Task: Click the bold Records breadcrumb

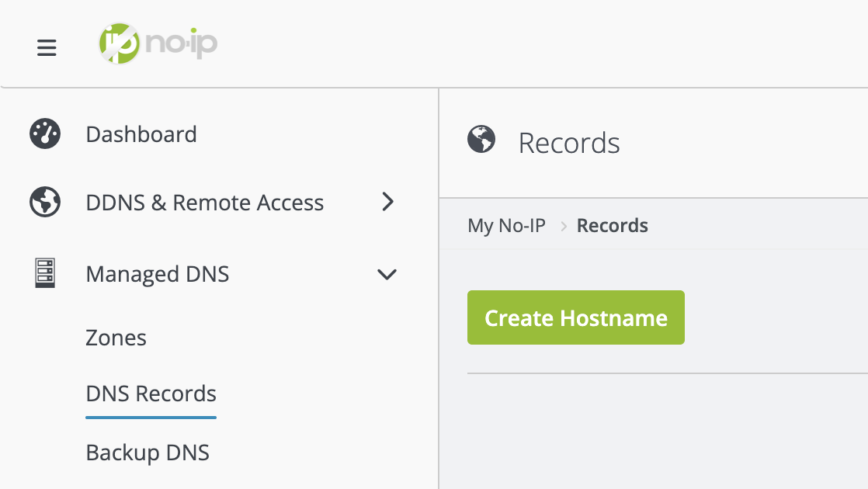Action: (613, 226)
